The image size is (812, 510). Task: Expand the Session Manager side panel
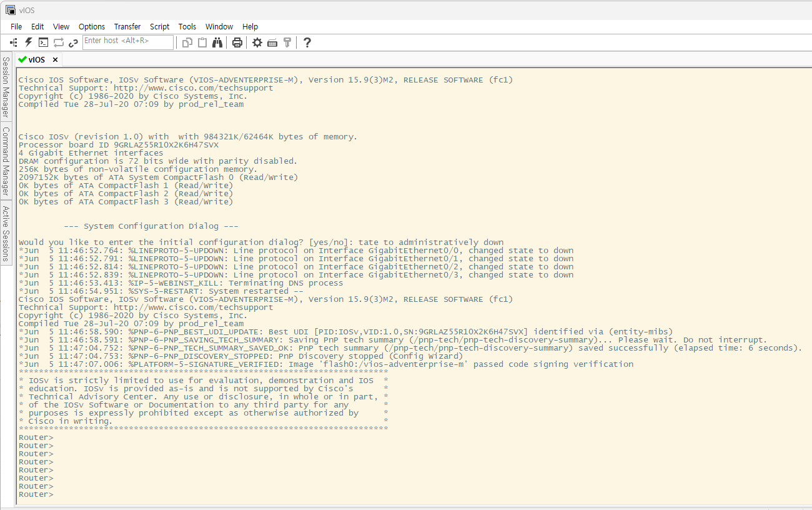pyautogui.click(x=6, y=87)
